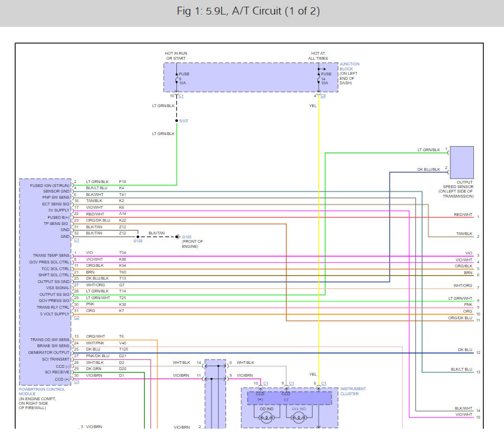Open the JUNCTION BLOCK link
Viewport: 504px width, 446px height.
[349, 66]
